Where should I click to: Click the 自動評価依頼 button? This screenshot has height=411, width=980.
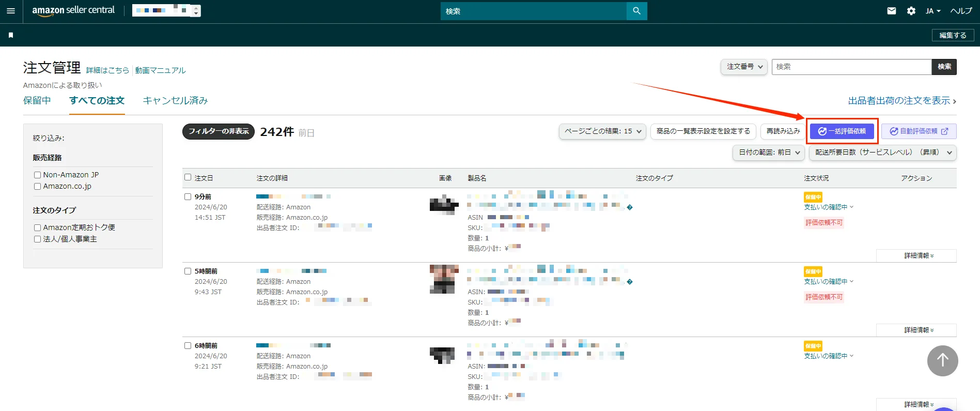tap(919, 131)
